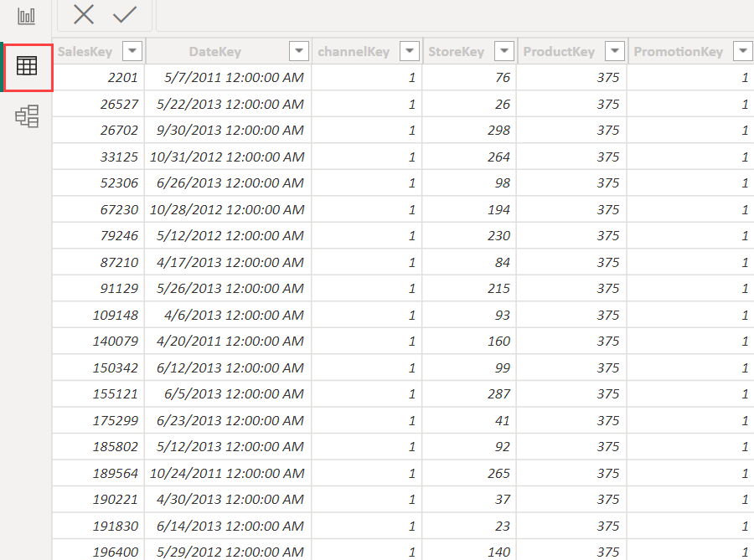Viewport: 754px width, 560px height.
Task: Select SalesKey cell 33125
Action: click(99, 157)
